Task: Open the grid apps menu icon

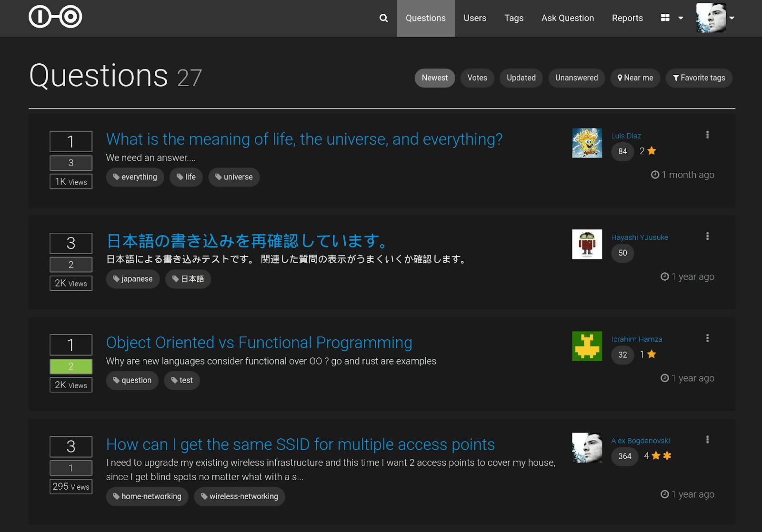Action: (665, 18)
